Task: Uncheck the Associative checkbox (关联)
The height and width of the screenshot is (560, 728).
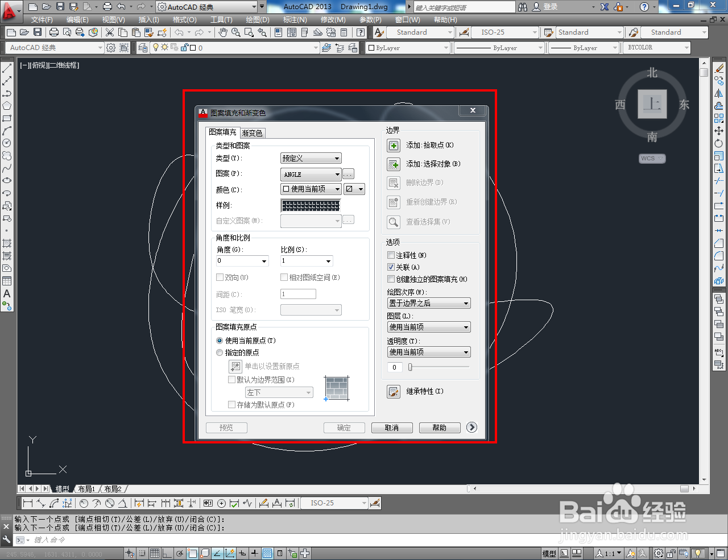Action: tap(391, 267)
